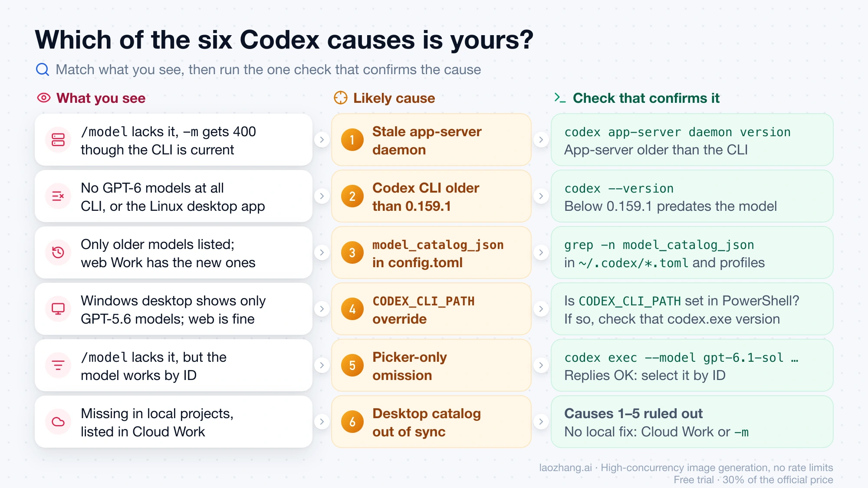Click the 'App-server older than the CLI' line

click(656, 150)
